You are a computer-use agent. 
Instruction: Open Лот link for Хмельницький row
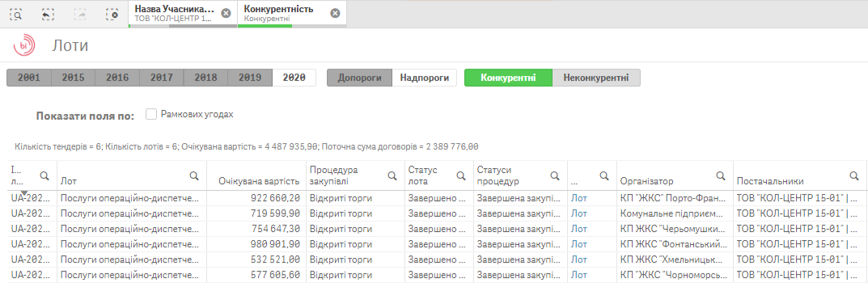point(579,259)
